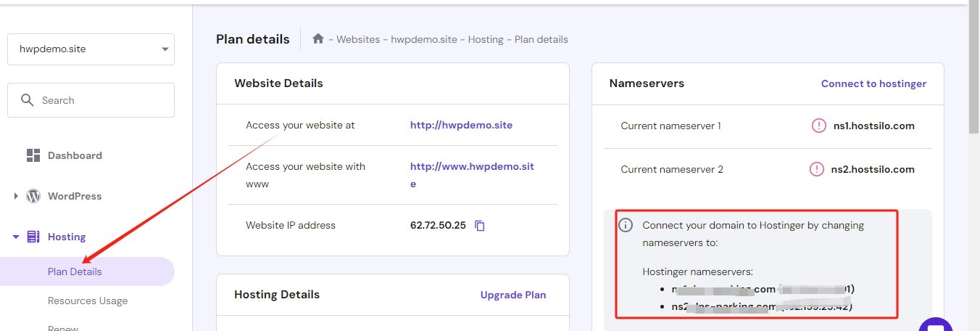The width and height of the screenshot is (980, 331).
Task: Copy the website IP address icon
Action: 479,226
